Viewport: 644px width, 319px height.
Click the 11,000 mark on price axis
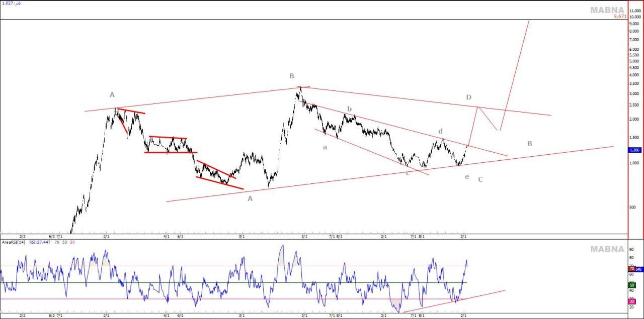click(635, 10)
